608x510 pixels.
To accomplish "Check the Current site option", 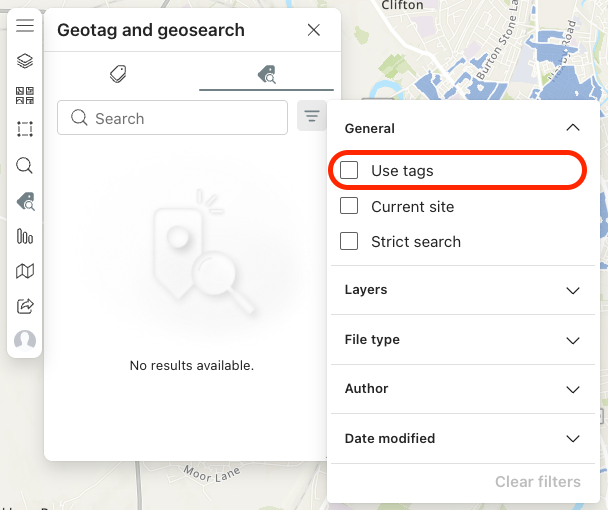I will (x=349, y=206).
